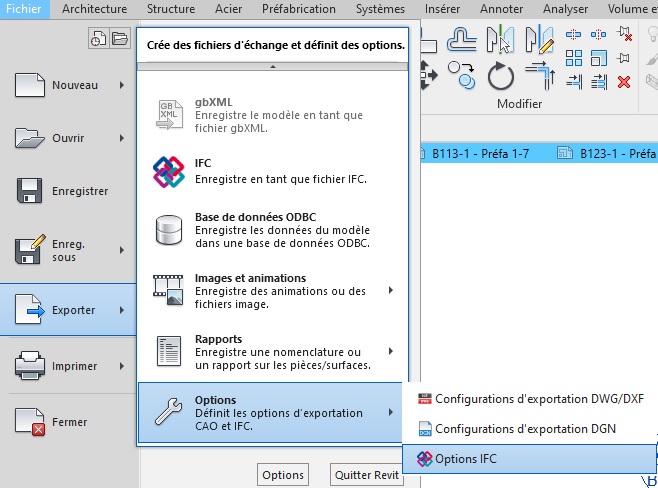Switch to the Systèmes ribbon tab

click(380, 9)
